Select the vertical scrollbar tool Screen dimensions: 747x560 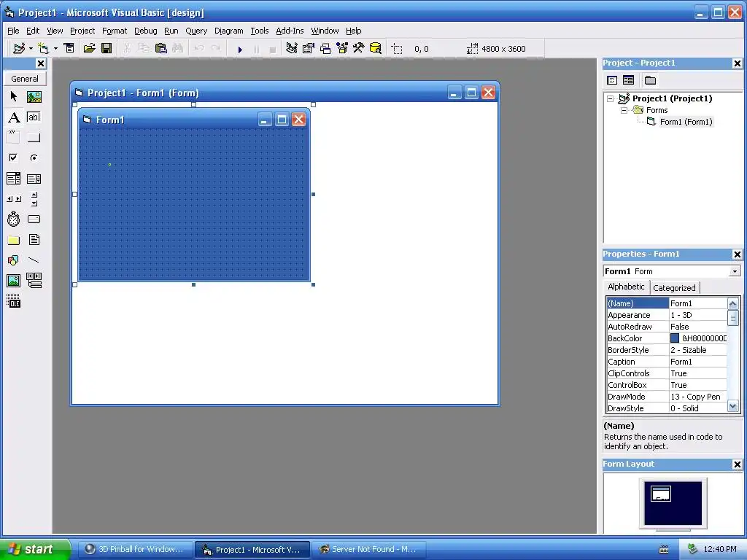[34, 199]
